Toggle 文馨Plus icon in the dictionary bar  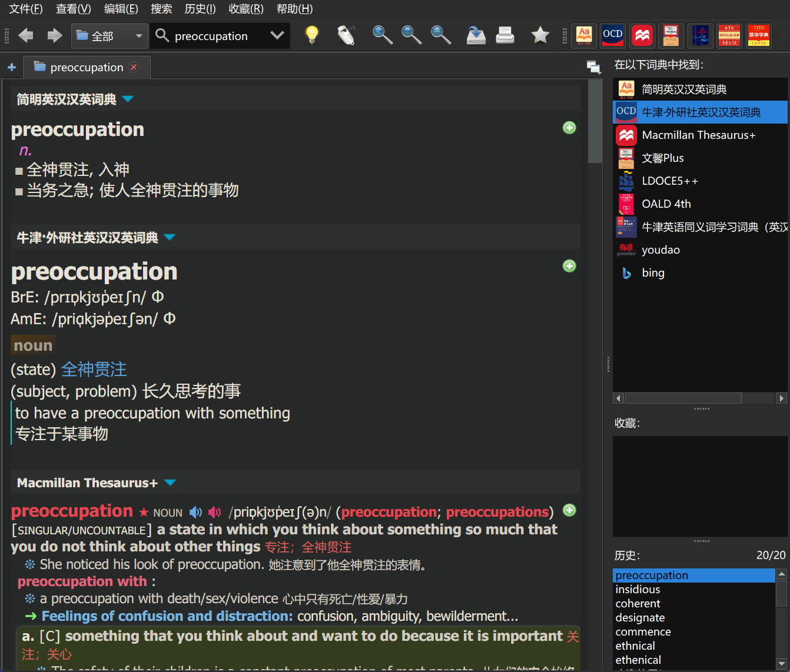[x=670, y=36]
